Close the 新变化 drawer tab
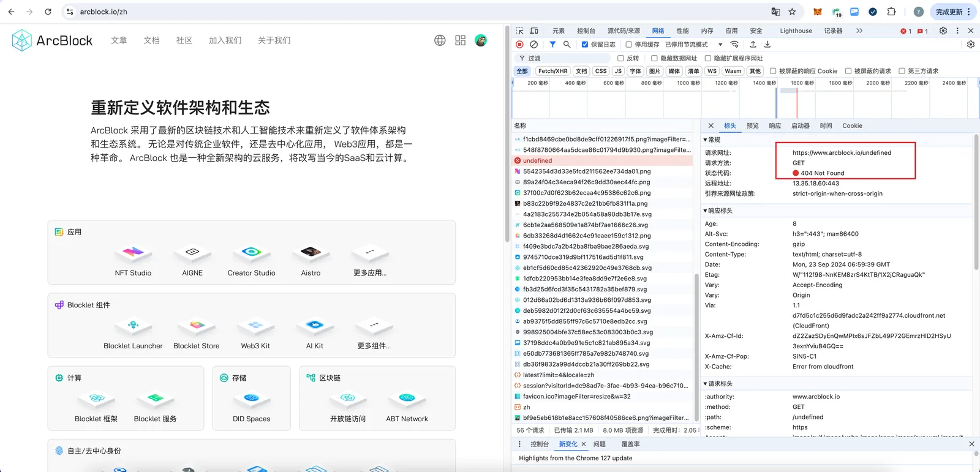The width and height of the screenshot is (980, 472). point(584,444)
